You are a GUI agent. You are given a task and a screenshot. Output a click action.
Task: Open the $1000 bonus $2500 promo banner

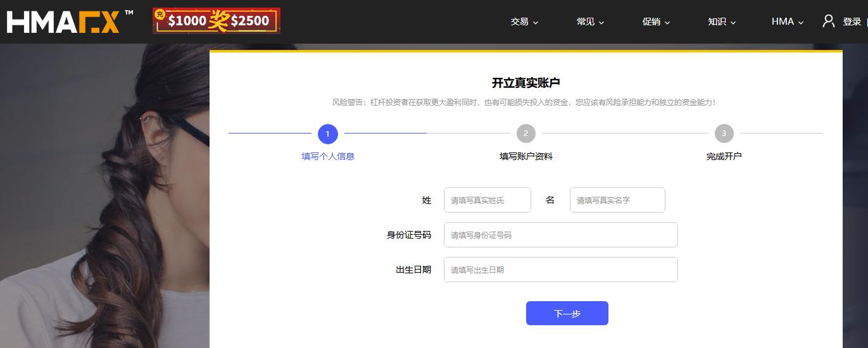pos(217,21)
